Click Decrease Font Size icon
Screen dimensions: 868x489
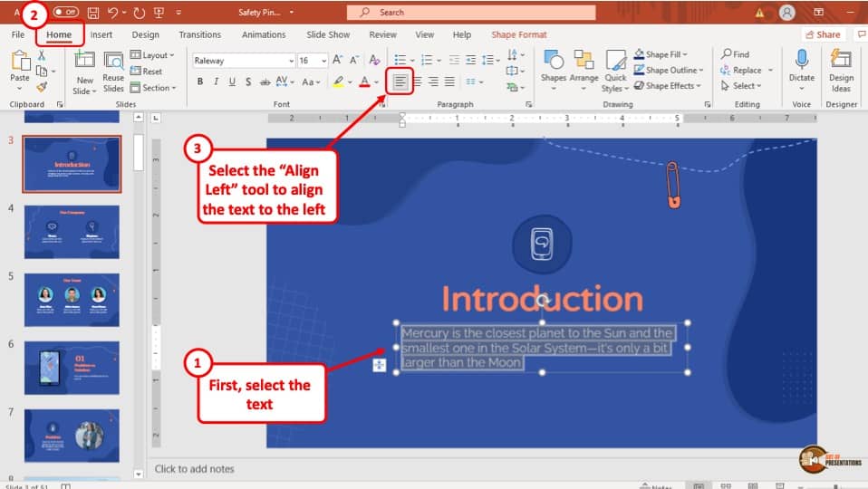click(354, 60)
